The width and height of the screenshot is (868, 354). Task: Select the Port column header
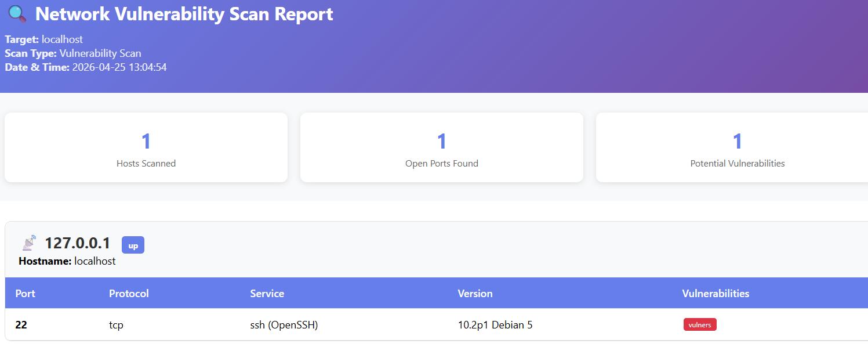tap(25, 293)
